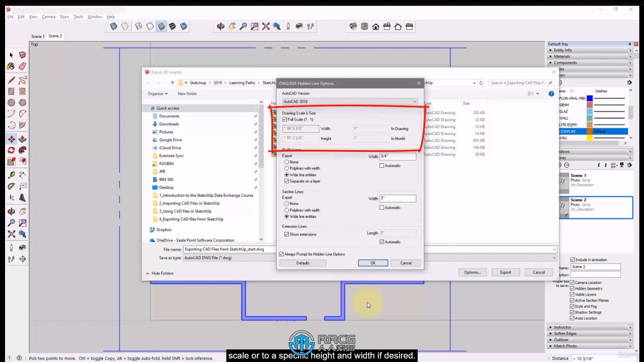
Task: Open the Draw menu
Action: [64, 17]
